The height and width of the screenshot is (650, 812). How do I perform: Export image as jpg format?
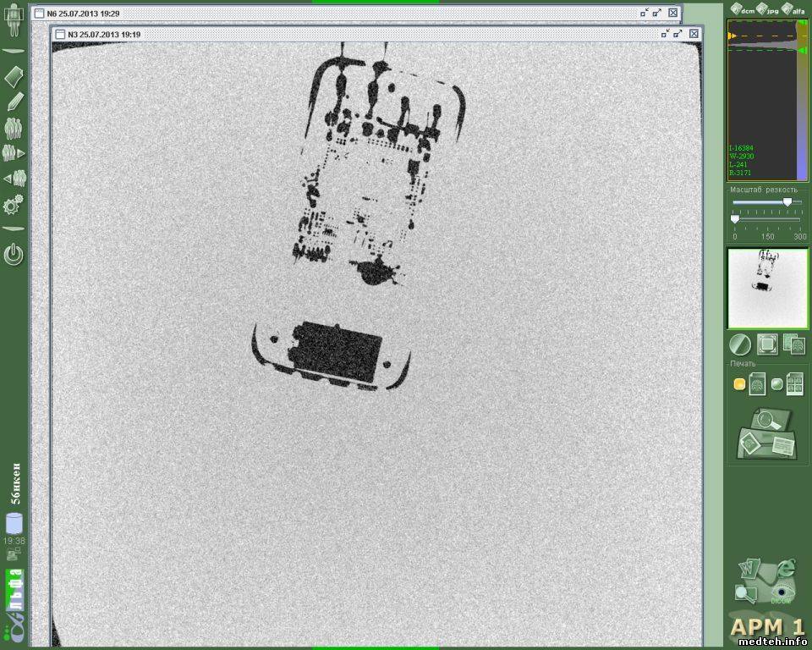pyautogui.click(x=767, y=9)
